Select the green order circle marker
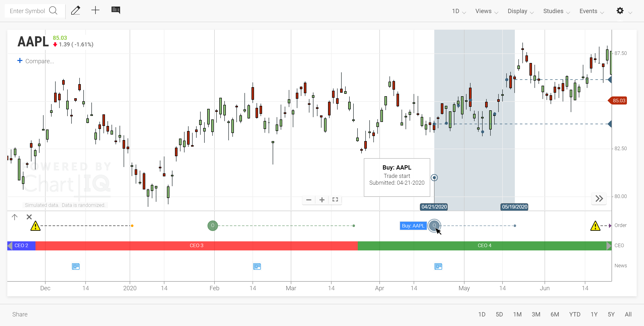Image resolution: width=644 pixels, height=326 pixels. [213, 225]
